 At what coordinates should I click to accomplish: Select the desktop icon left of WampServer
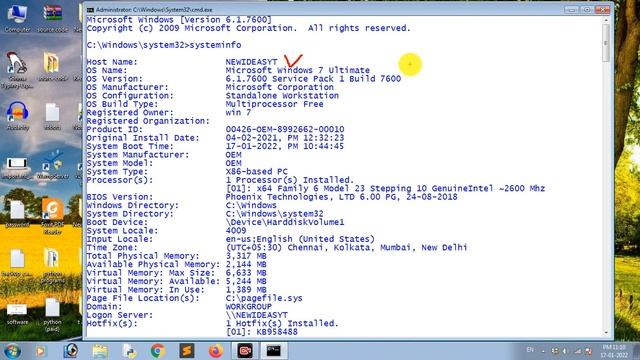[17, 167]
